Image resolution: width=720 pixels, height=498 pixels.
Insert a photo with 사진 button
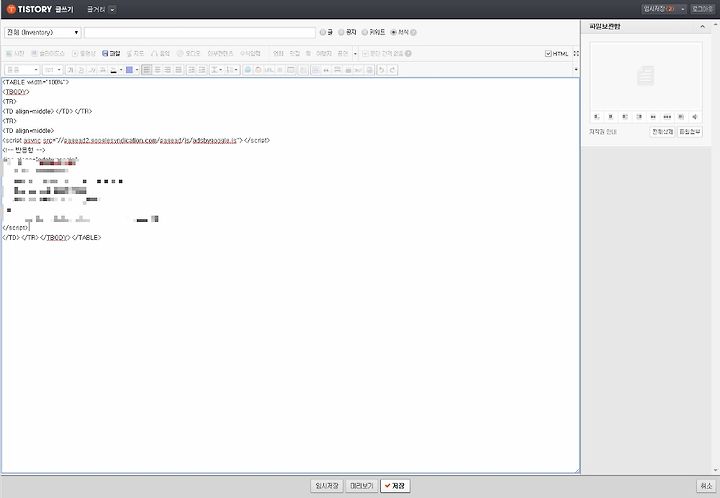(x=15, y=54)
